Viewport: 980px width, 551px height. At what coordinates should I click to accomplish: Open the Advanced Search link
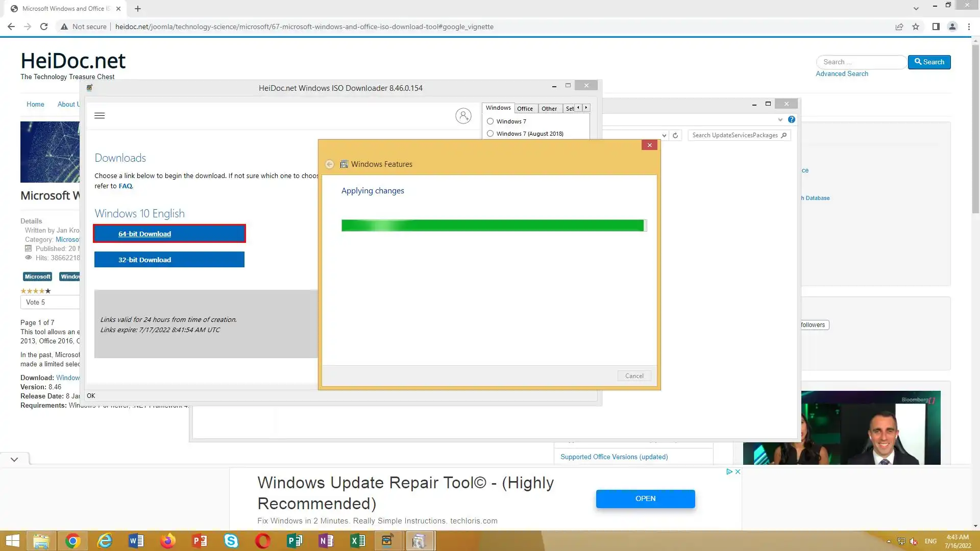(842, 73)
